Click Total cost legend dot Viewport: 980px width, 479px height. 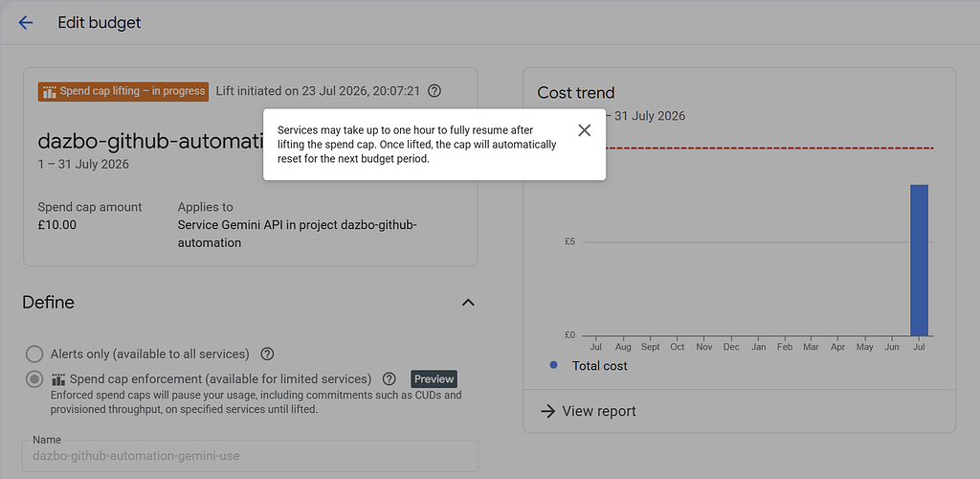(x=553, y=365)
